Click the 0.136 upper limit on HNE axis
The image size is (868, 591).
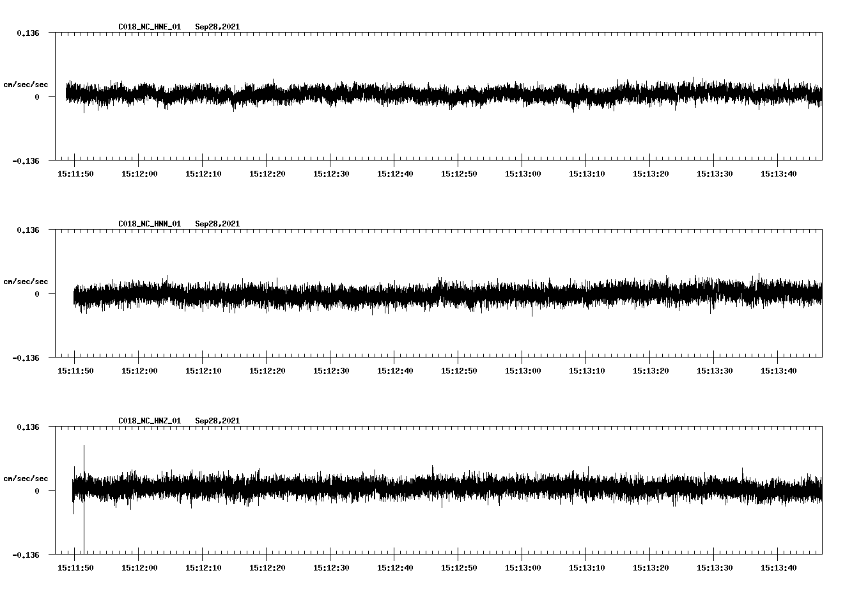[28, 33]
